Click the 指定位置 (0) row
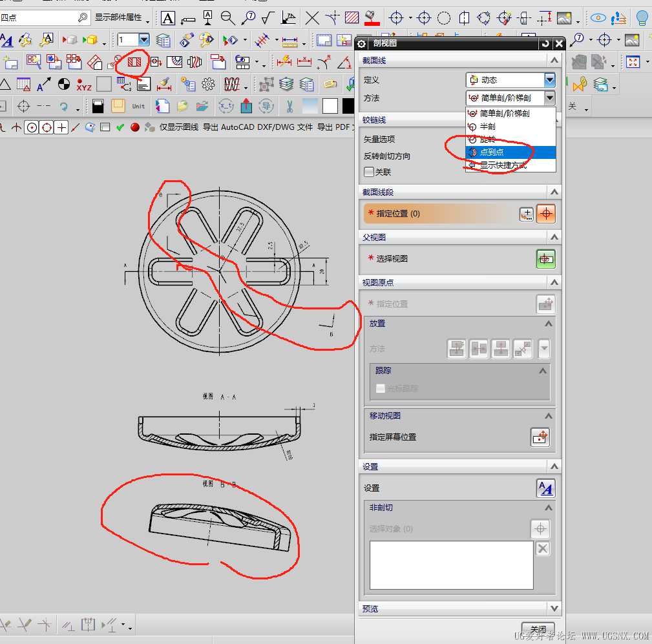The image size is (652, 644). coord(440,214)
